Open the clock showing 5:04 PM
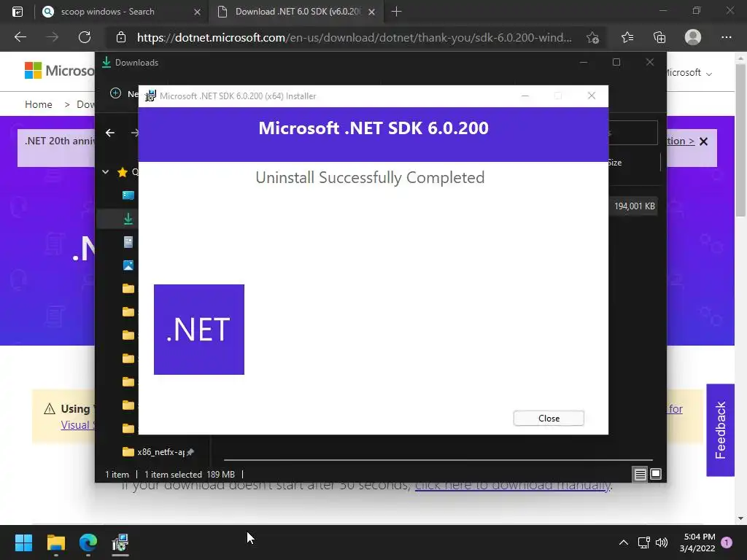The width and height of the screenshot is (747, 560). 697,542
